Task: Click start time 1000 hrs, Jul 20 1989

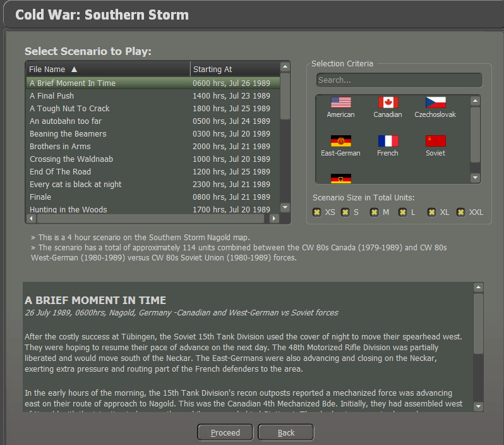Action: (x=231, y=159)
